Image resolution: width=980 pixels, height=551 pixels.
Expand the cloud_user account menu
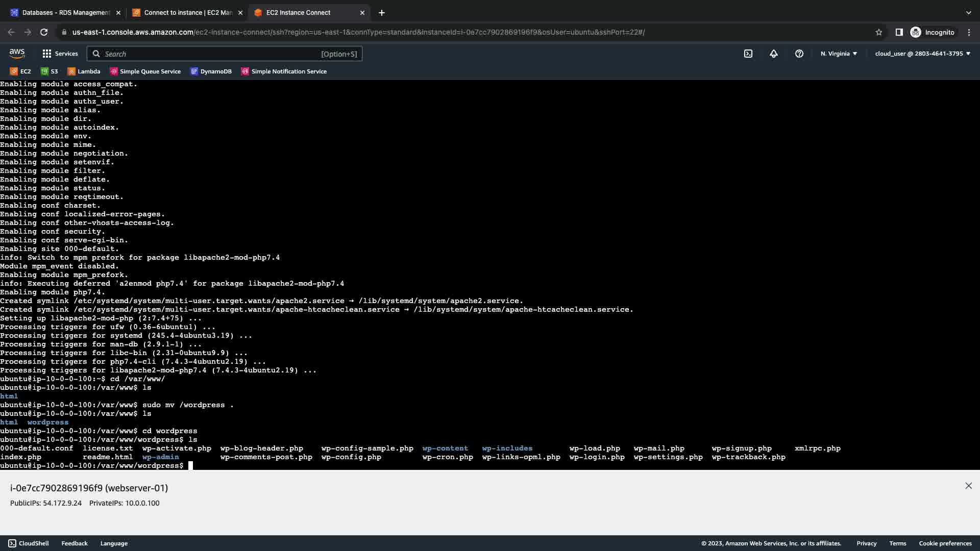click(x=922, y=54)
